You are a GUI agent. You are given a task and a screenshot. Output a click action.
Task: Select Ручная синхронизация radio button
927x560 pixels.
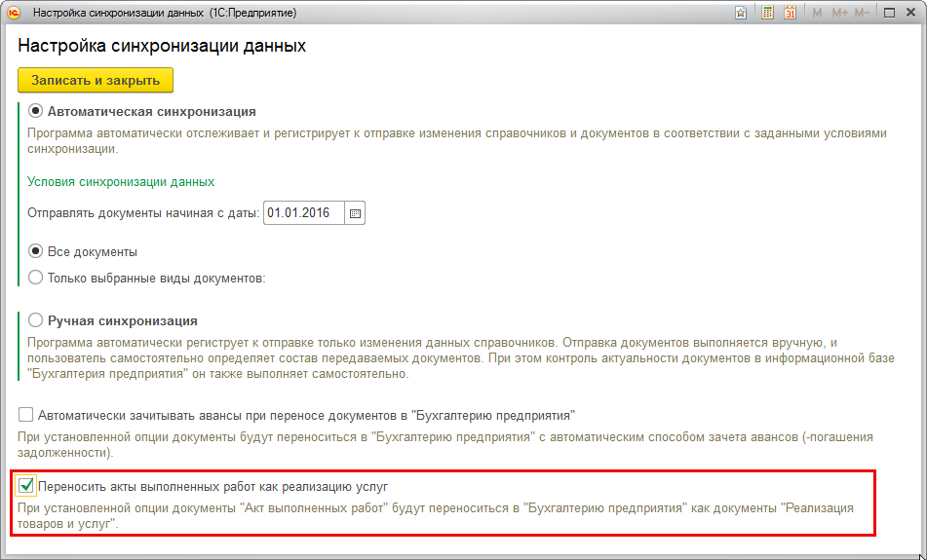(x=35, y=320)
